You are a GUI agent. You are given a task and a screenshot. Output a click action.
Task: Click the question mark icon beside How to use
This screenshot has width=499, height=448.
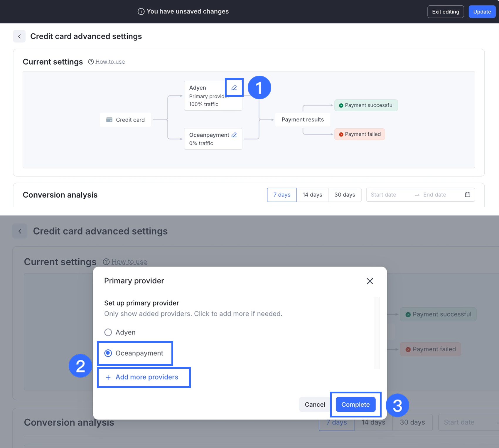(x=91, y=62)
